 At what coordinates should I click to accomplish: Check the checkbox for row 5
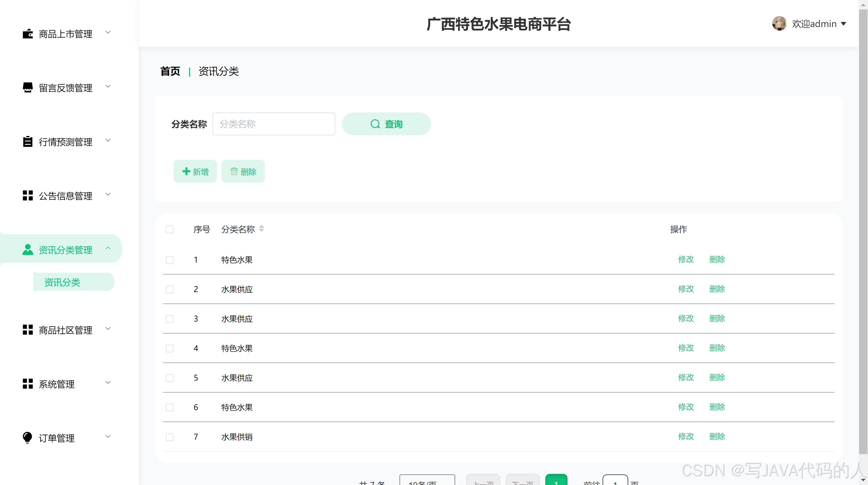pyautogui.click(x=169, y=378)
